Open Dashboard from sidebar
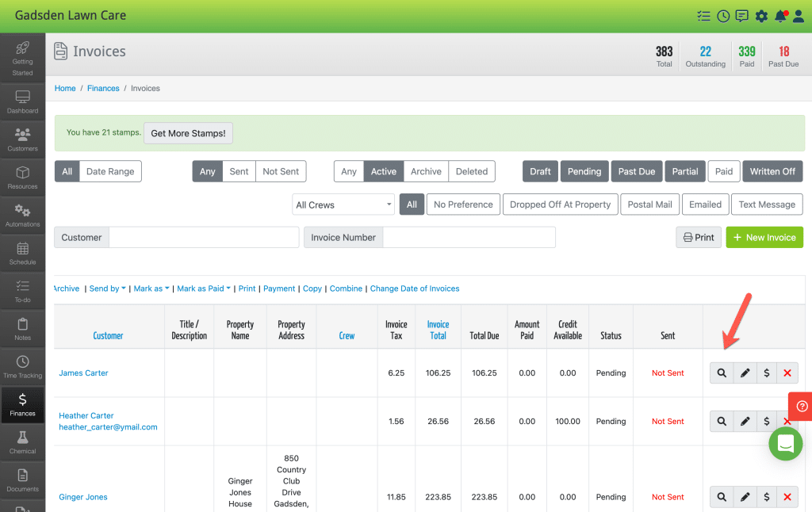812x512 pixels. coord(22,101)
